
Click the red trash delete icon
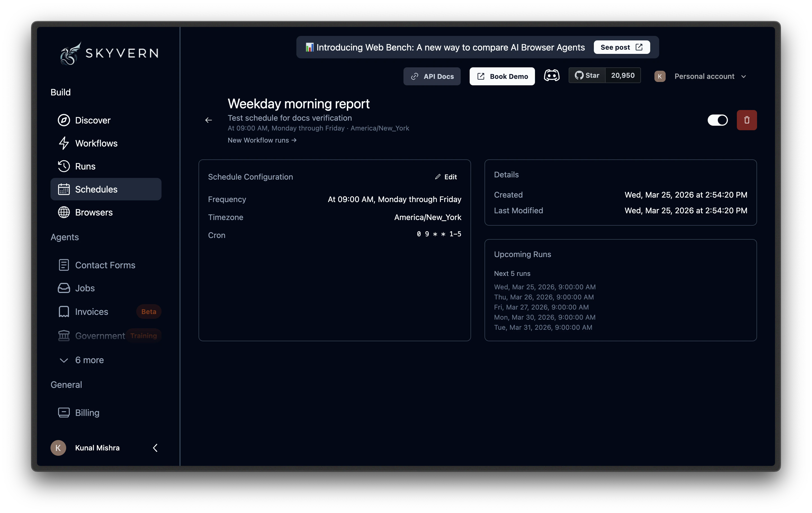coord(747,120)
